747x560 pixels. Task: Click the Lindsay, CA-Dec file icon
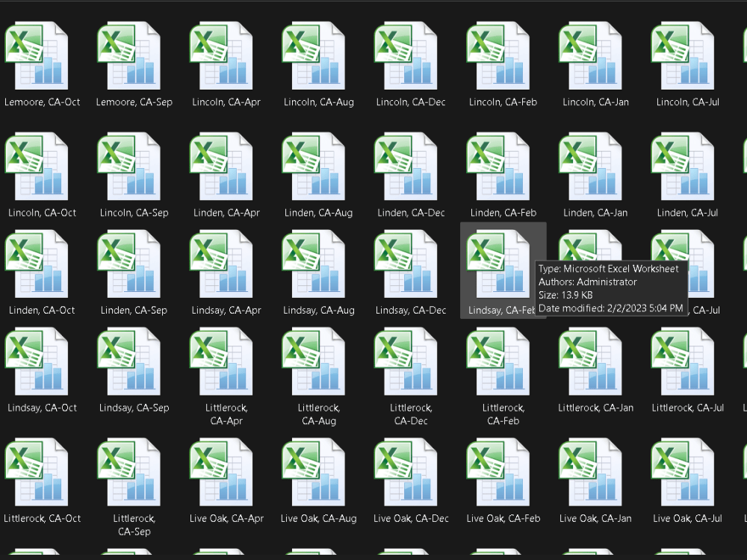click(406, 264)
